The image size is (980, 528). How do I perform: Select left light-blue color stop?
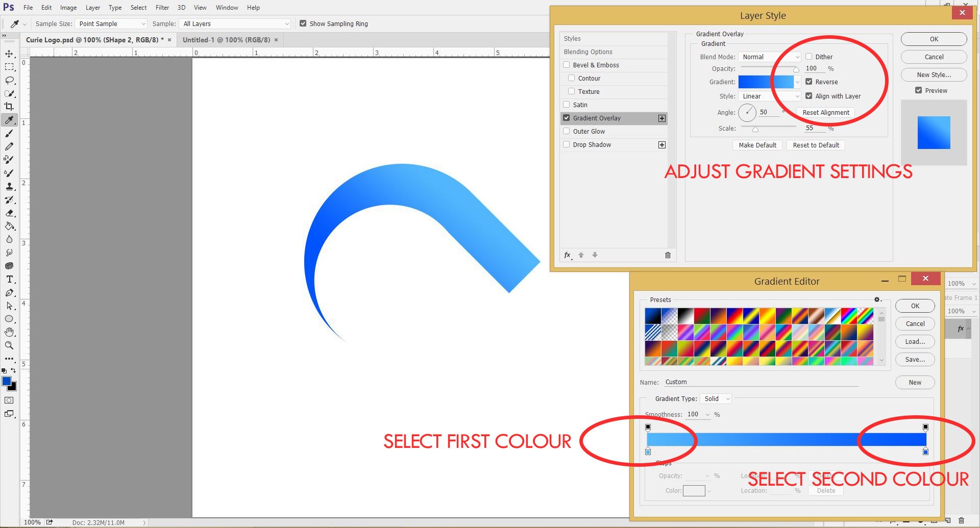648,451
